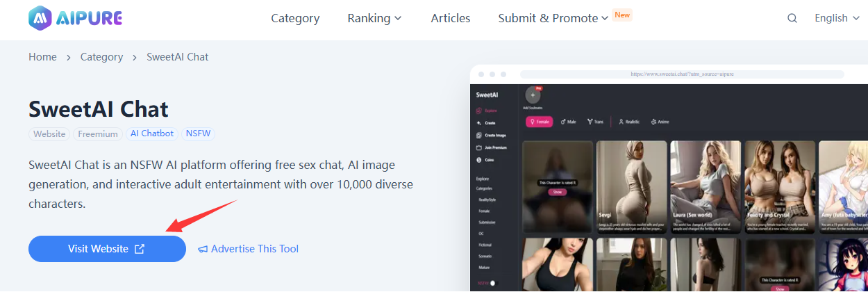
Task: Go to Category breadcrumb link
Action: 101,57
